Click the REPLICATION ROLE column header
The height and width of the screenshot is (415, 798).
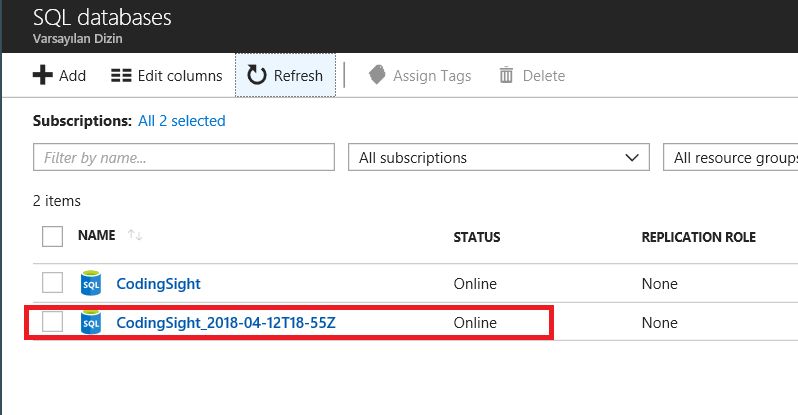(699, 237)
